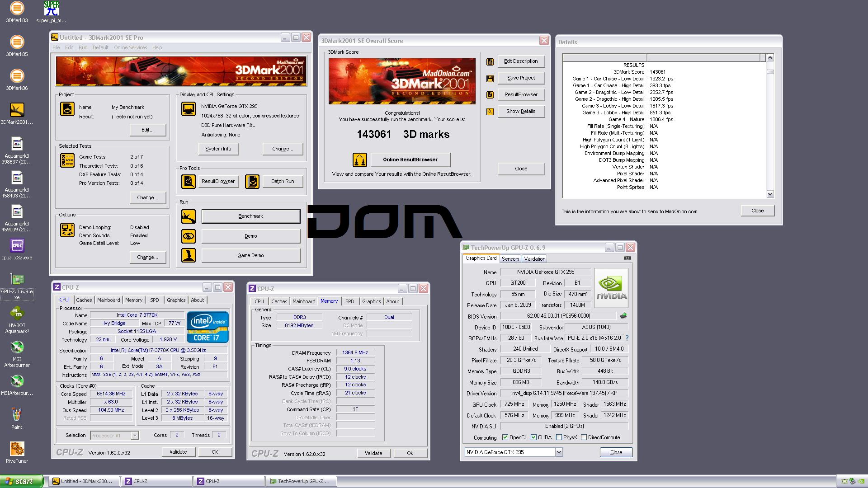Toggle the OpenCL checkbox in GPU-Z
868x488 pixels.
505,437
